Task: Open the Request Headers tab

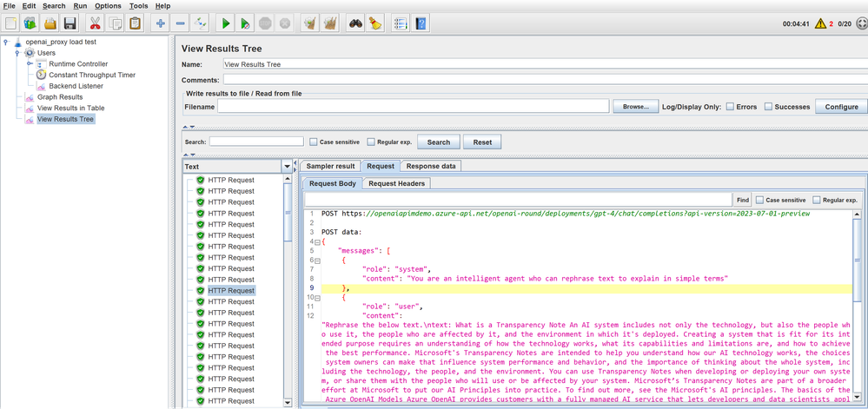Action: coord(396,183)
